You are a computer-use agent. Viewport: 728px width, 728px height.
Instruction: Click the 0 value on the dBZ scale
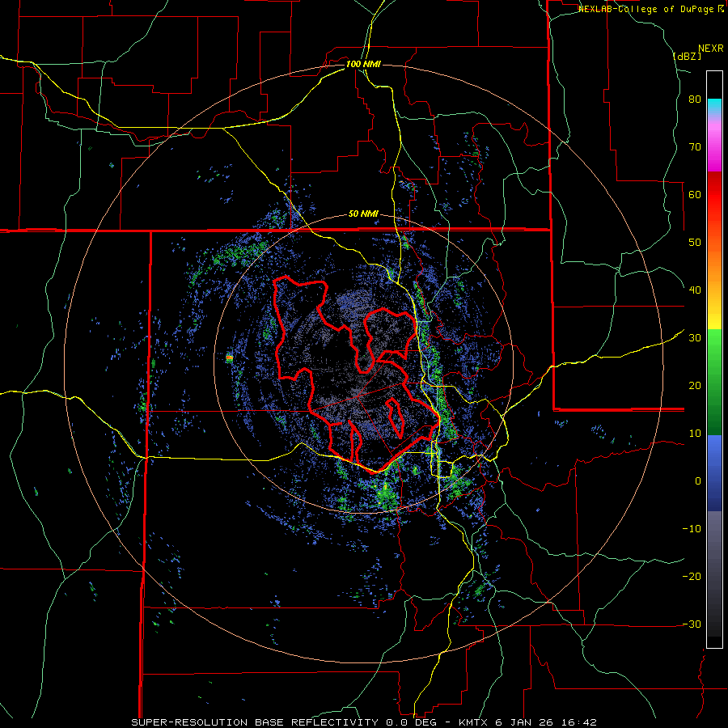coord(698,481)
